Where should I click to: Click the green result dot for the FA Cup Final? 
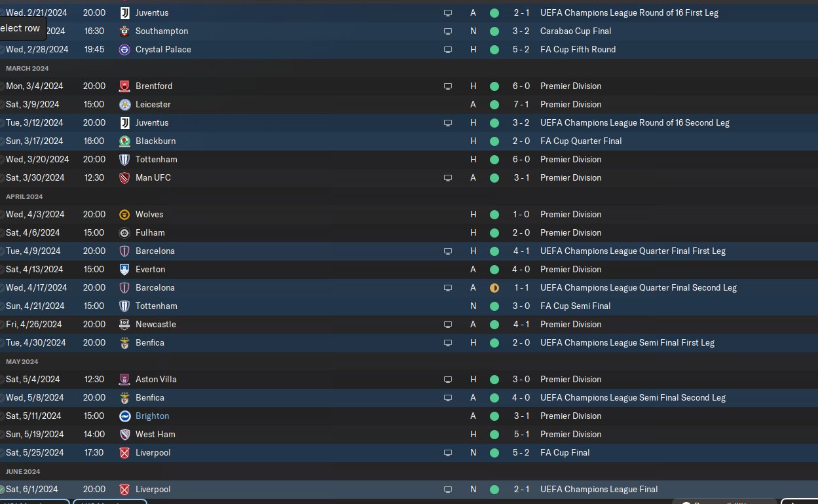pos(494,452)
